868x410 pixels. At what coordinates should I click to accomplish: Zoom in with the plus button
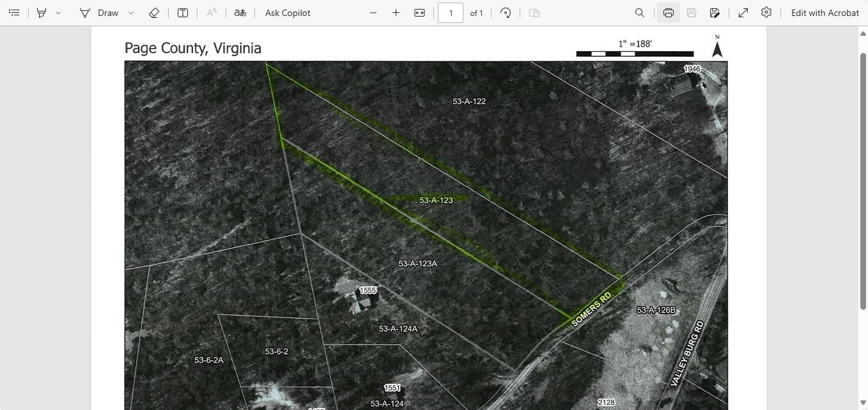click(396, 13)
